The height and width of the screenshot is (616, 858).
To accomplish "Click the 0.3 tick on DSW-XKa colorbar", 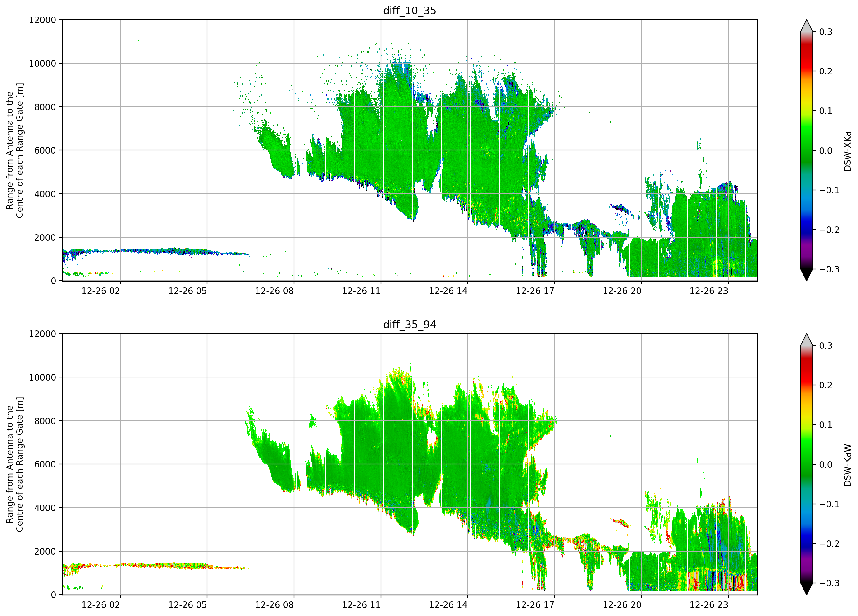I will point(826,32).
